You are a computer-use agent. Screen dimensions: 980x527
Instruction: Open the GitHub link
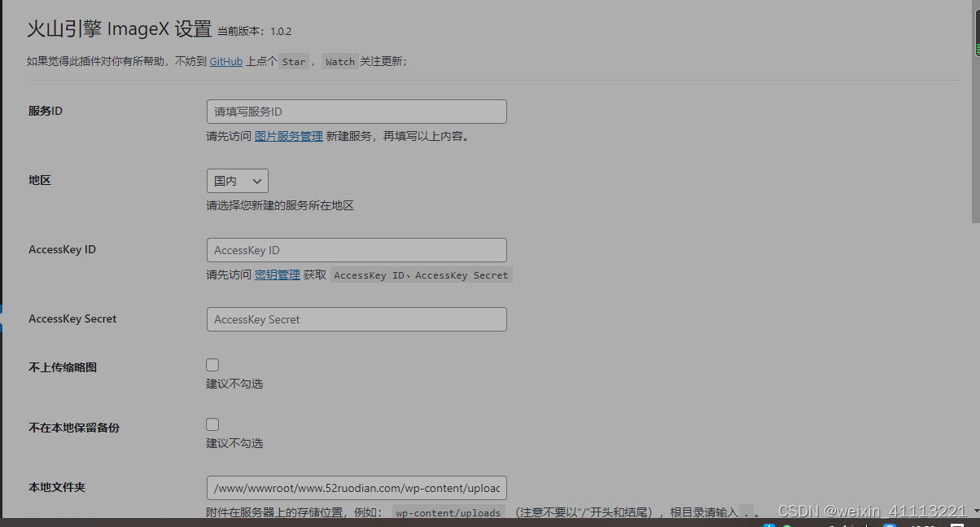(226, 61)
